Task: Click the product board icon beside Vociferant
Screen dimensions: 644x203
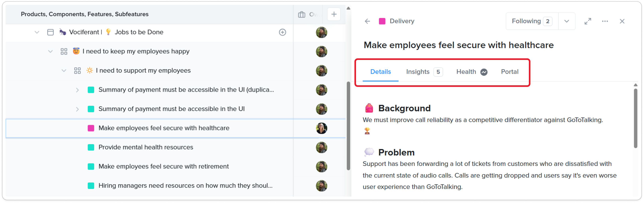Action: click(x=50, y=32)
